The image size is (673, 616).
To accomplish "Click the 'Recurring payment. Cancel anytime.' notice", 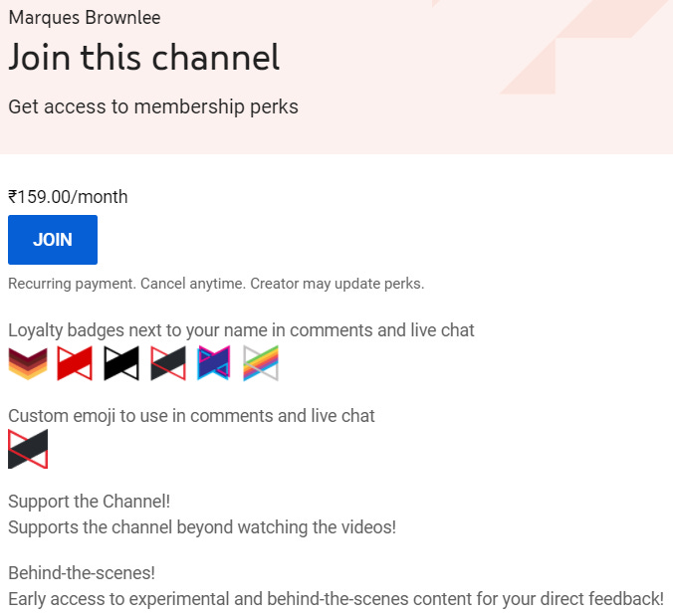I will click(x=216, y=284).
